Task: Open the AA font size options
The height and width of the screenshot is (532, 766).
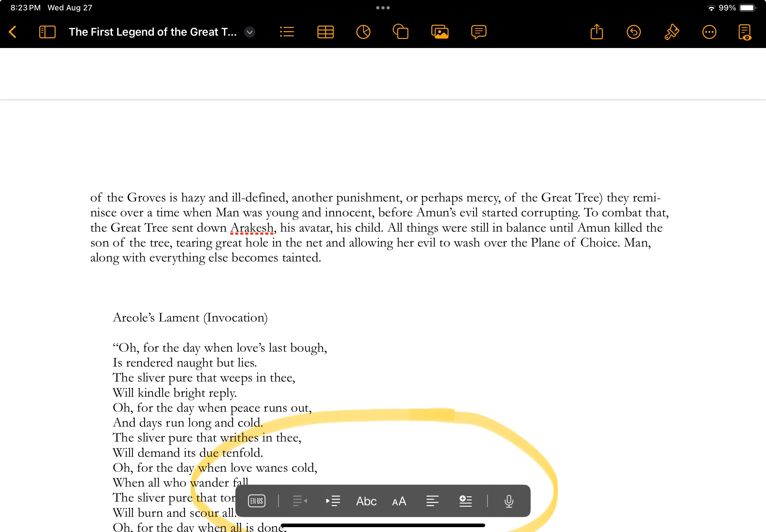Action: pos(399,501)
